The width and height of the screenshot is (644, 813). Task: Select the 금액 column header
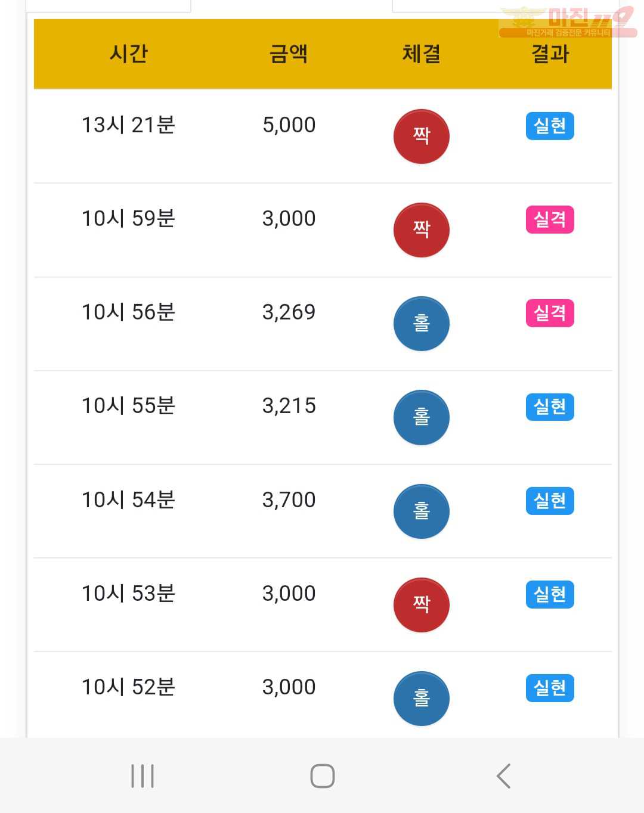(289, 54)
